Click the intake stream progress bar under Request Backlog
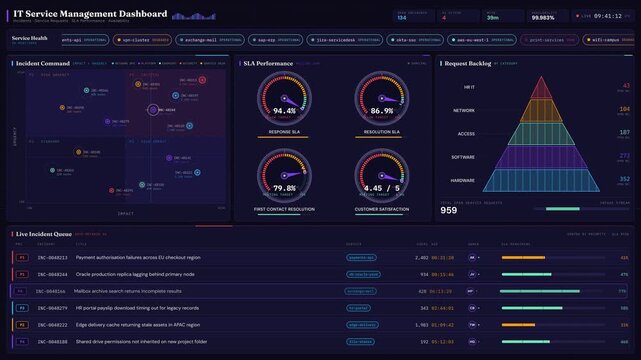 coord(582,209)
